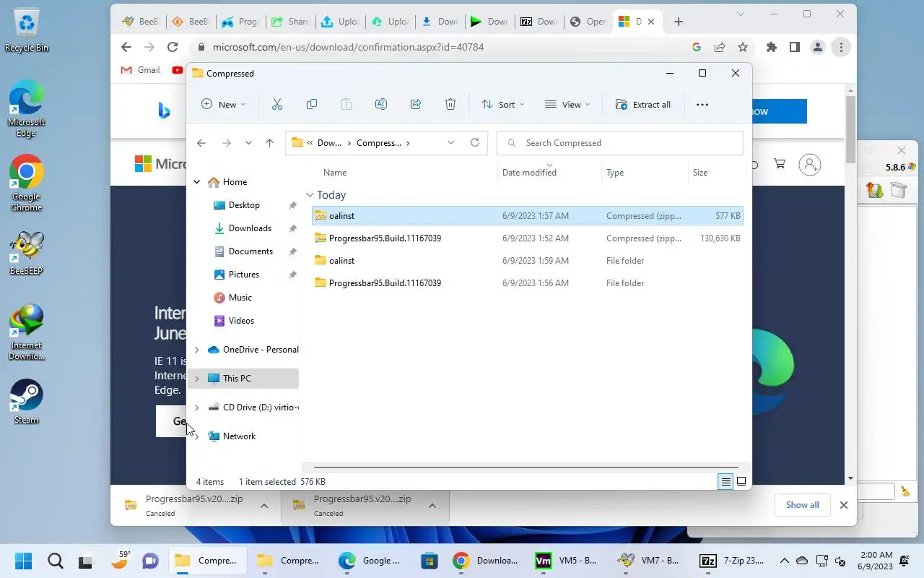This screenshot has height=578, width=924.
Task: Go up one folder level in Explorer
Action: pyautogui.click(x=269, y=143)
